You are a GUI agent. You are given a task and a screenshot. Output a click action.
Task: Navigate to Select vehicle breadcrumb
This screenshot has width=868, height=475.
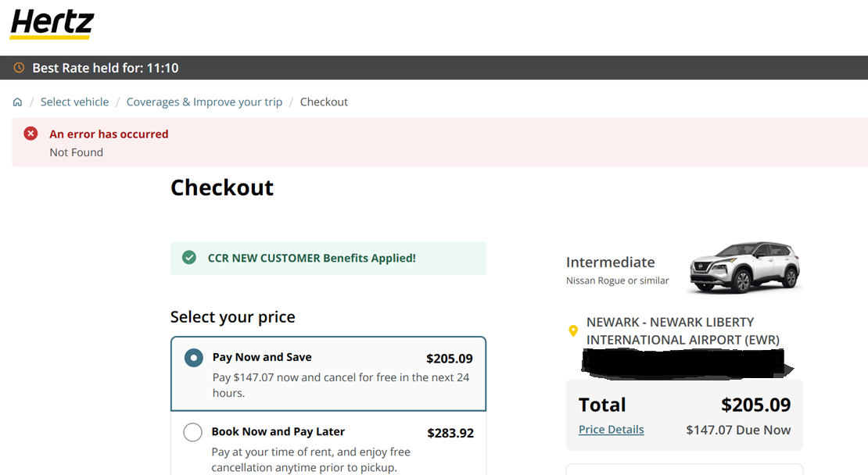pyautogui.click(x=74, y=102)
